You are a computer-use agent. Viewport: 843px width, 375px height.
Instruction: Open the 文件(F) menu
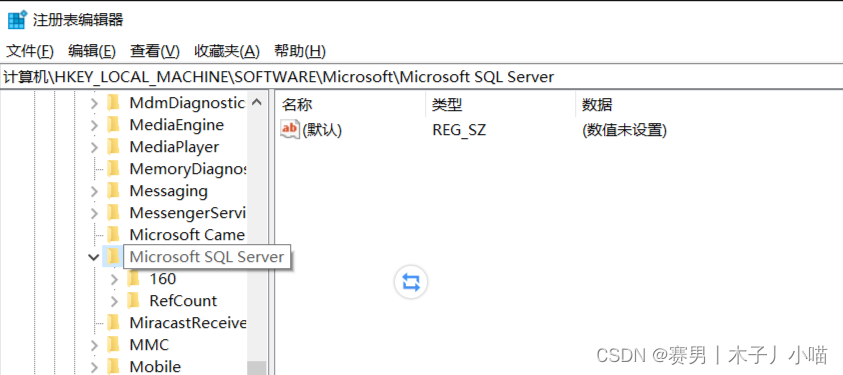pyautogui.click(x=30, y=52)
